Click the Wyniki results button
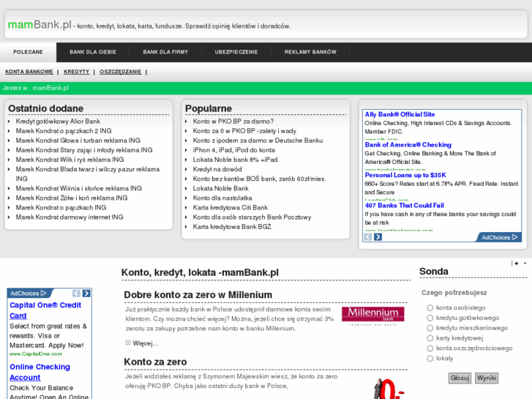Image resolution: width=532 pixels, height=399 pixels. pyautogui.click(x=487, y=378)
